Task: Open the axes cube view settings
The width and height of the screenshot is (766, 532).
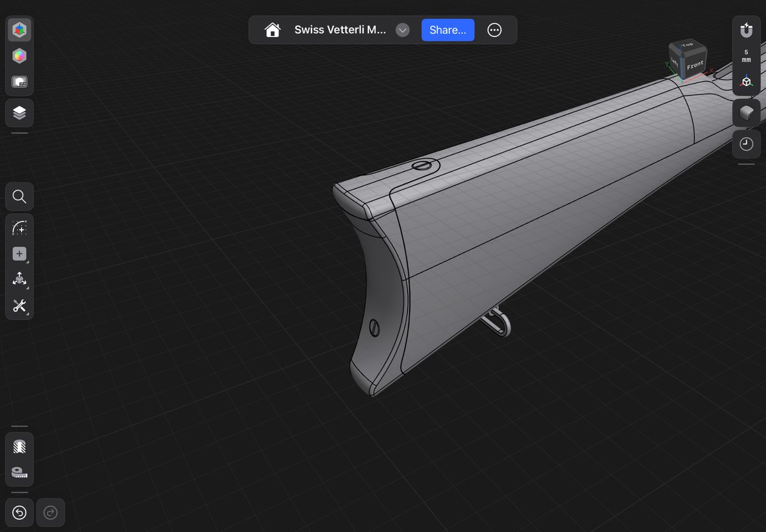Action: (x=746, y=82)
